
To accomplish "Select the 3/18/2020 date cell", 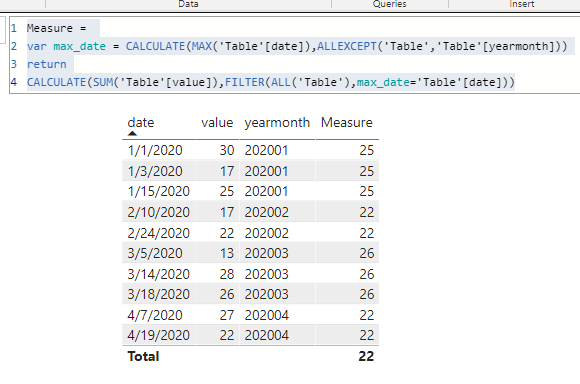I will click(159, 294).
